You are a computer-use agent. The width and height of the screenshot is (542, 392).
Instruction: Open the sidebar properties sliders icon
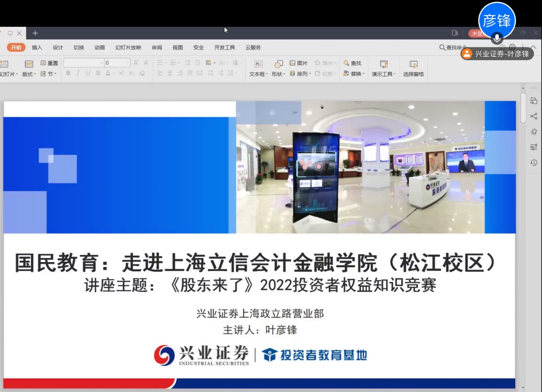click(x=533, y=147)
